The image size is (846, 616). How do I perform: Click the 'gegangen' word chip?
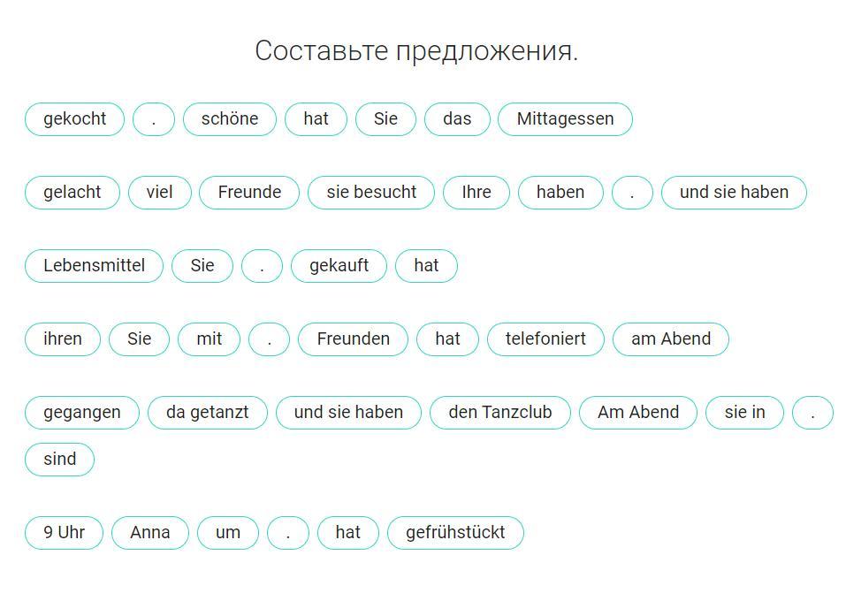(x=82, y=413)
